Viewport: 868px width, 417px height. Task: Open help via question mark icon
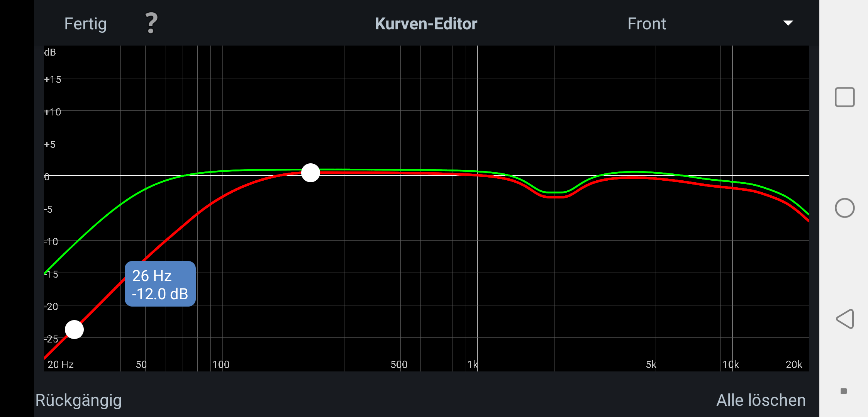(151, 23)
